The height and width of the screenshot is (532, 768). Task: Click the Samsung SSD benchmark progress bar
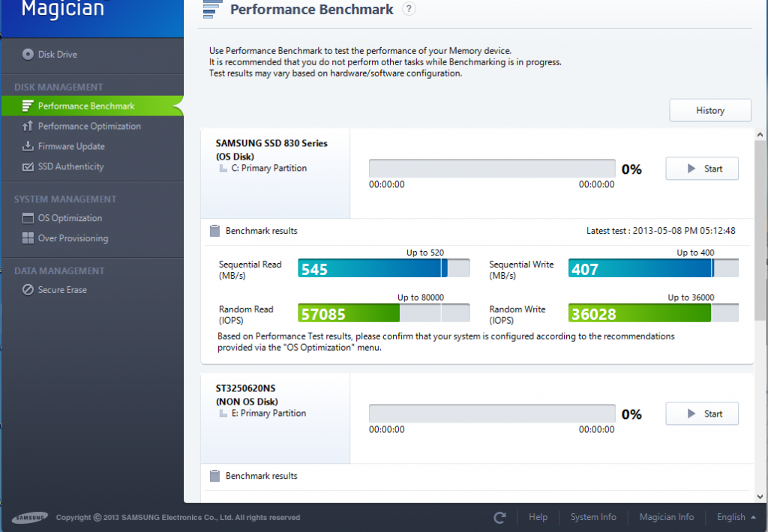492,169
